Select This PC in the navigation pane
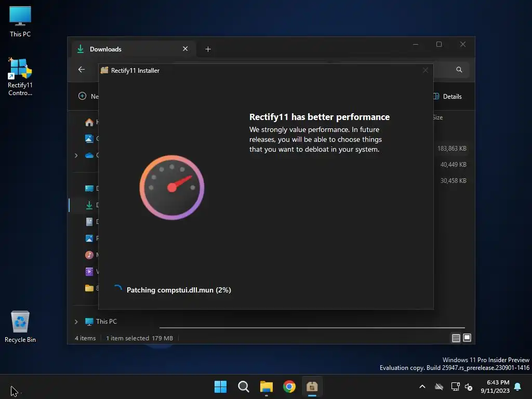This screenshot has width=532, height=399. [101, 321]
